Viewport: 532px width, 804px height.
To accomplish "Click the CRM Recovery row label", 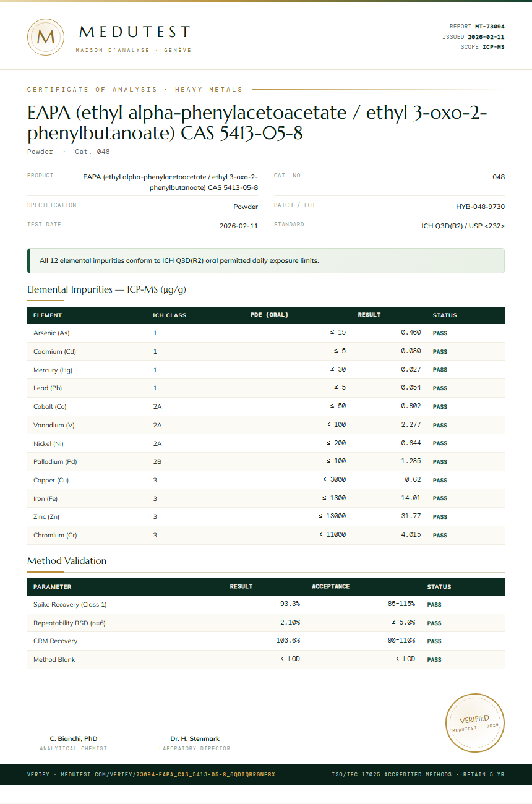I will (55, 641).
